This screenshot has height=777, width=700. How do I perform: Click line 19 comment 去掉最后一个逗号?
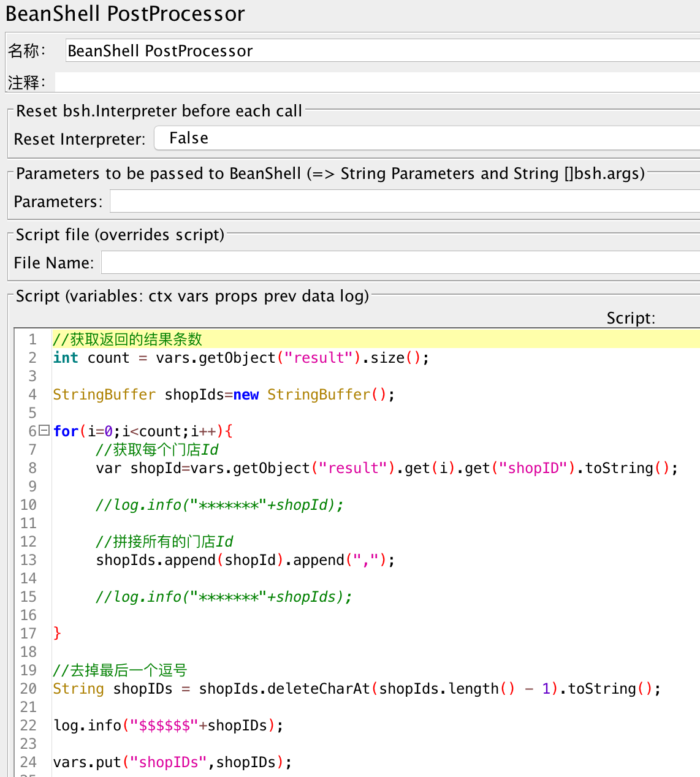coord(120,670)
